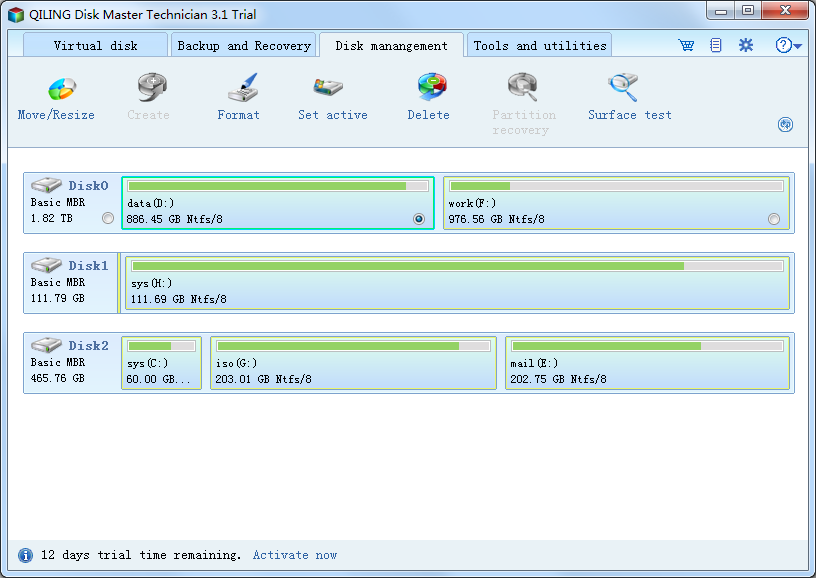Click the Delete partition icon
Image resolution: width=816 pixels, height=578 pixels.
[432, 86]
